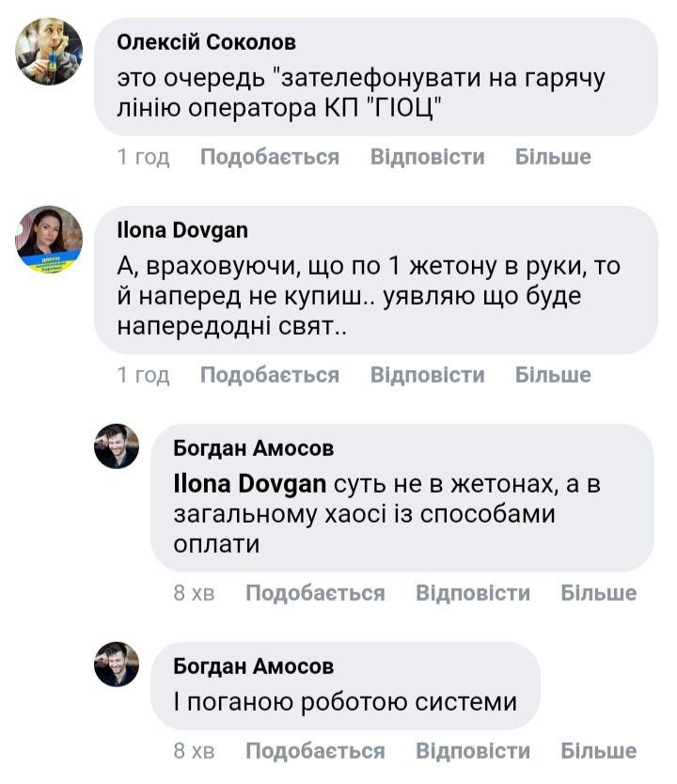677x784 pixels.
Task: Click the bold Ilona Dovgan mention in reply
Action: pos(250,483)
